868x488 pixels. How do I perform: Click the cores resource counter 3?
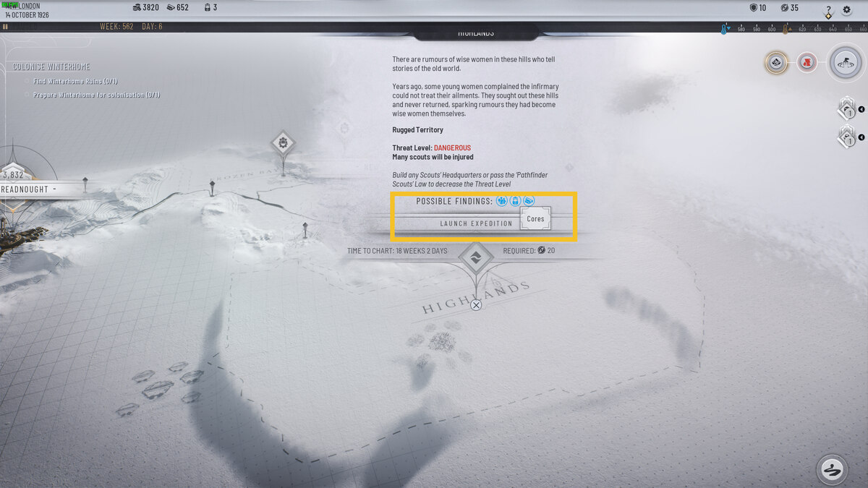coord(210,8)
